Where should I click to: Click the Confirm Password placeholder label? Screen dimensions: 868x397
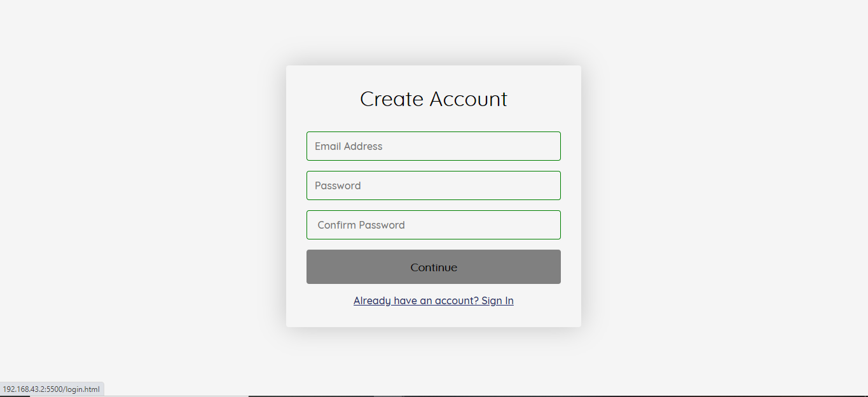click(x=360, y=225)
